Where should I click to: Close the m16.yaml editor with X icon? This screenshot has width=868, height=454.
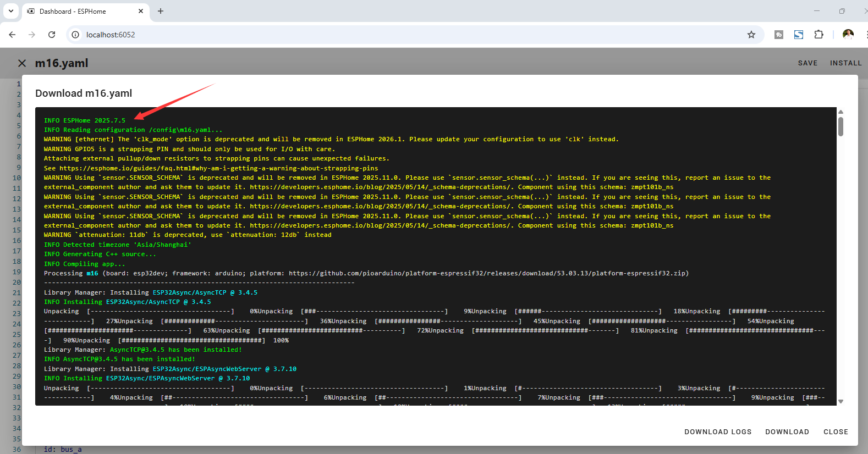[22, 63]
